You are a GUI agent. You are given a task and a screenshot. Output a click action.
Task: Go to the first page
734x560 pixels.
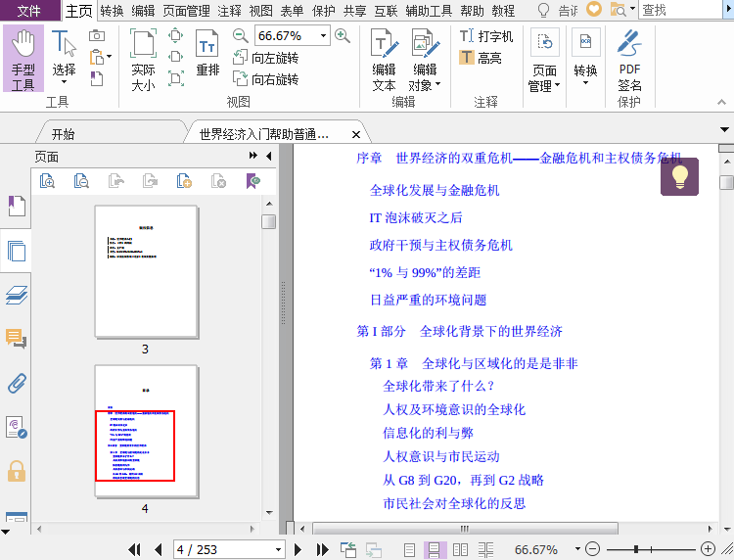(135, 549)
